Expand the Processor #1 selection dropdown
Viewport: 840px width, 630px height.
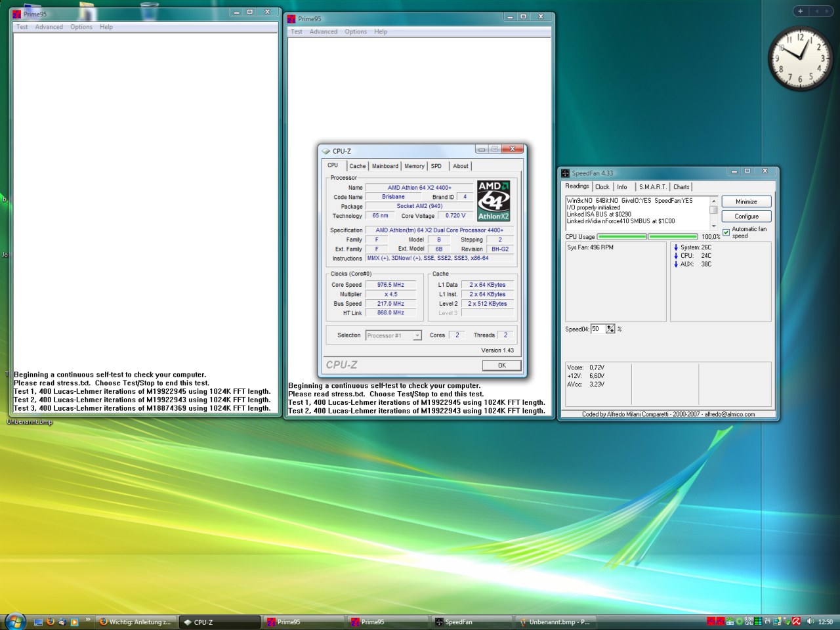[417, 335]
